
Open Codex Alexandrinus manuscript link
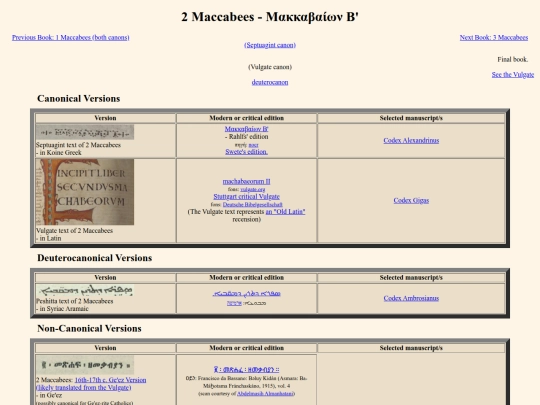pos(411,141)
